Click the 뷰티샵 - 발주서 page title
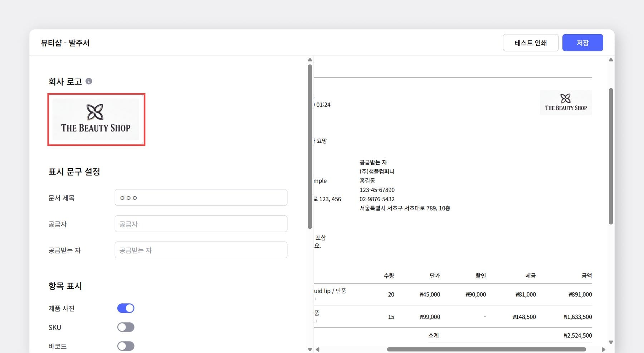Viewport: 644px width, 353px height. 65,43
